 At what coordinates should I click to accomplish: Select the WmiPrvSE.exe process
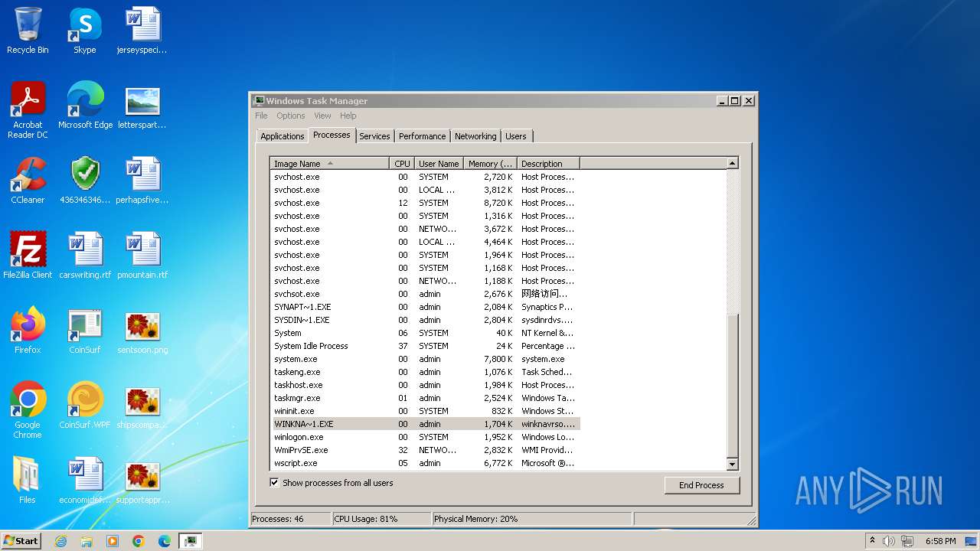[425, 450]
